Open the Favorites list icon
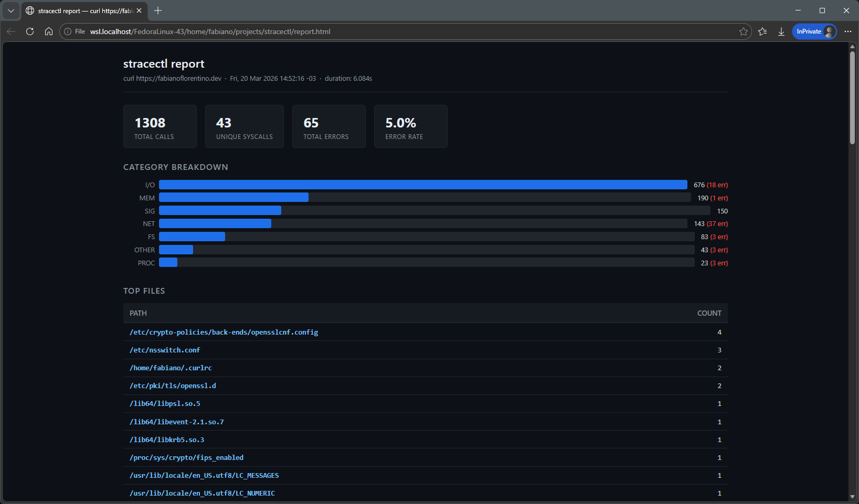The width and height of the screenshot is (859, 504). pos(762,31)
